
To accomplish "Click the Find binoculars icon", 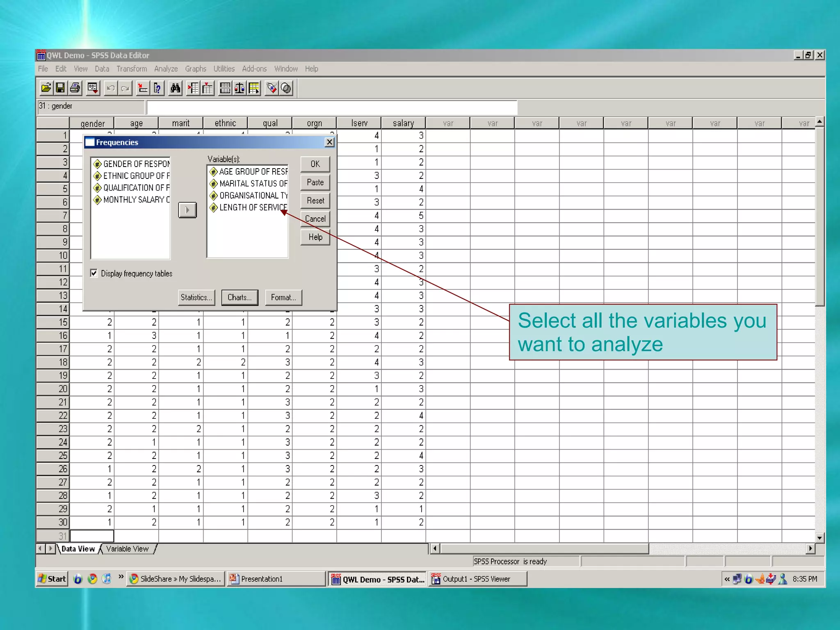I will click(175, 88).
